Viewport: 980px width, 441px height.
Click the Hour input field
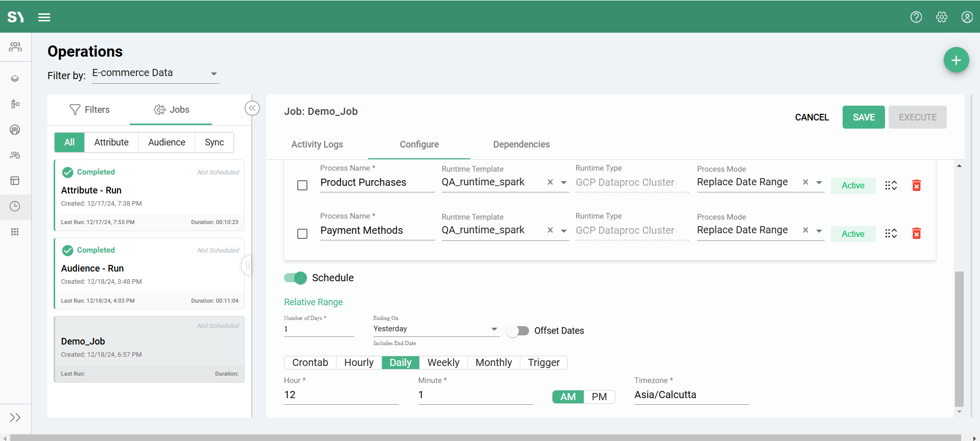click(341, 395)
